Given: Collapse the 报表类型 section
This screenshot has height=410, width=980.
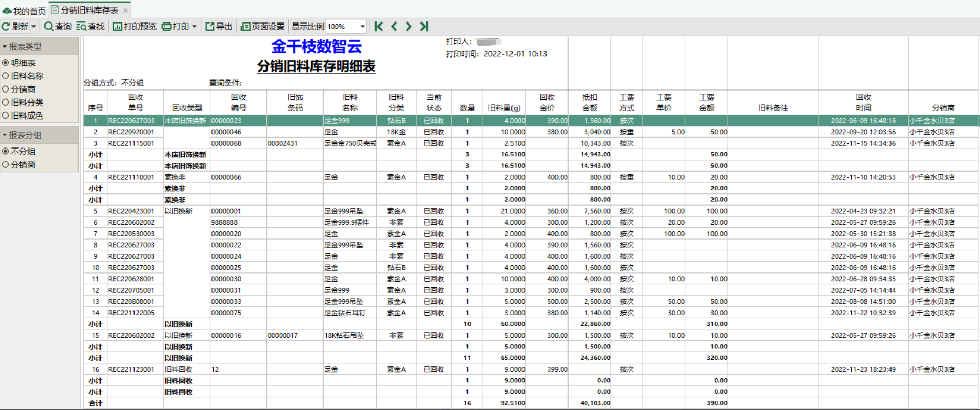Looking at the screenshot, I should (39, 47).
